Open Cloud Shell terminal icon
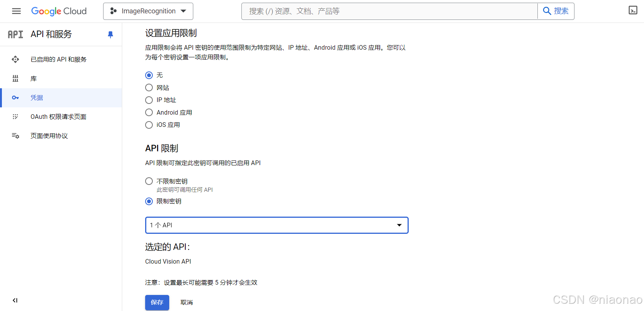This screenshot has height=311, width=644. (633, 10)
